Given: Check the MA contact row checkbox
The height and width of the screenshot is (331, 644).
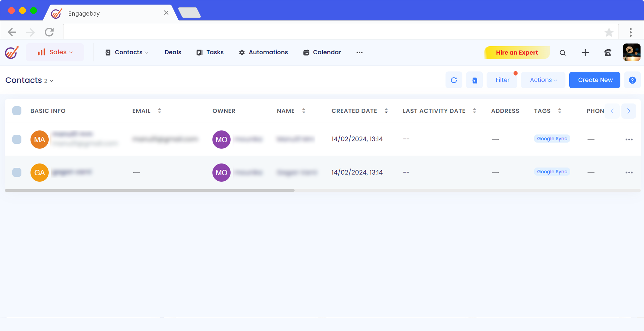Looking at the screenshot, I should pos(17,139).
